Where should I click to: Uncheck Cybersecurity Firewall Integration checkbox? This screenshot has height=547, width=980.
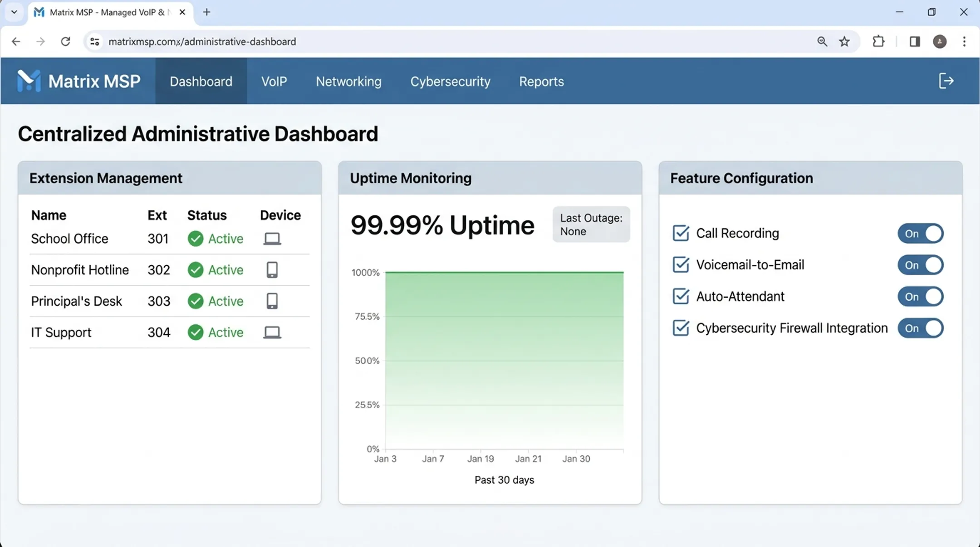click(681, 327)
